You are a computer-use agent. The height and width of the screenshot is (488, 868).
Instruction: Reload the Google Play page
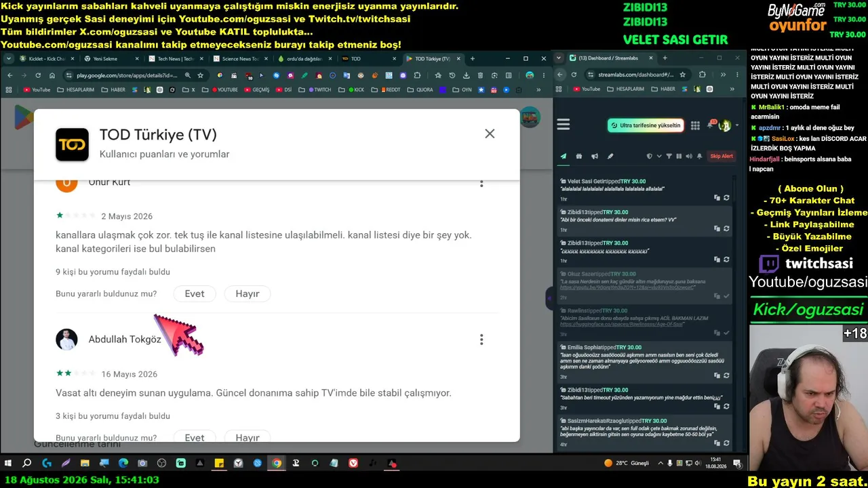38,75
